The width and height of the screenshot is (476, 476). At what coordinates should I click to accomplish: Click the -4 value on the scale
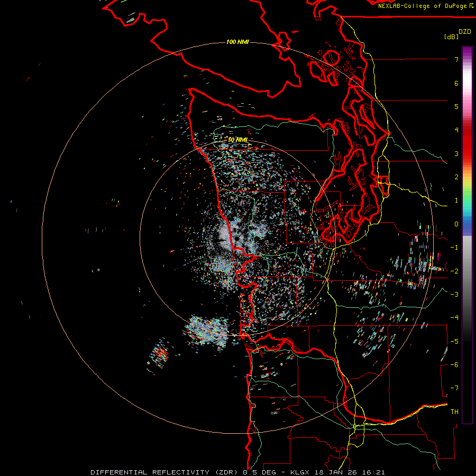point(454,318)
